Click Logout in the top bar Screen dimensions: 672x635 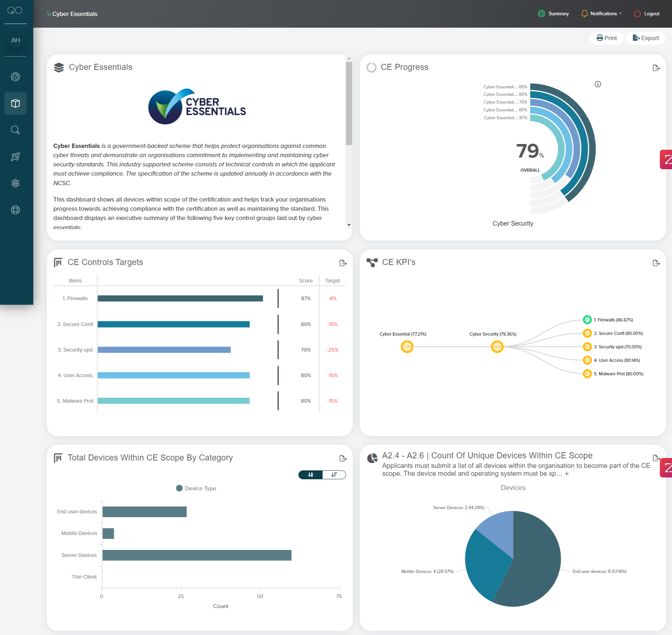pos(647,13)
